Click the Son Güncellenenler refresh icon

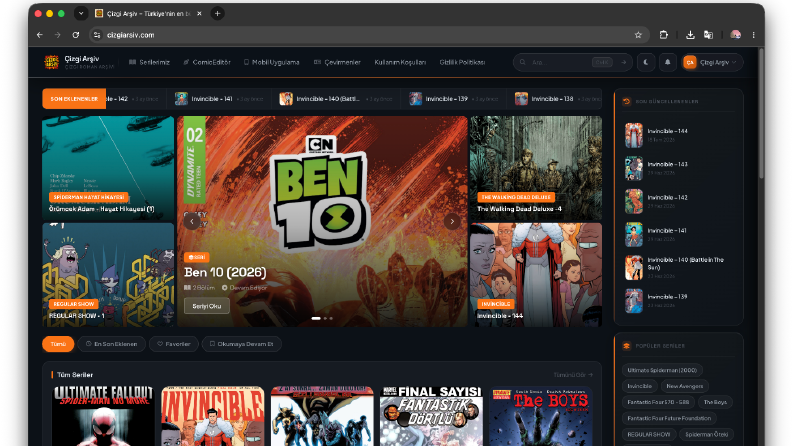tap(627, 101)
